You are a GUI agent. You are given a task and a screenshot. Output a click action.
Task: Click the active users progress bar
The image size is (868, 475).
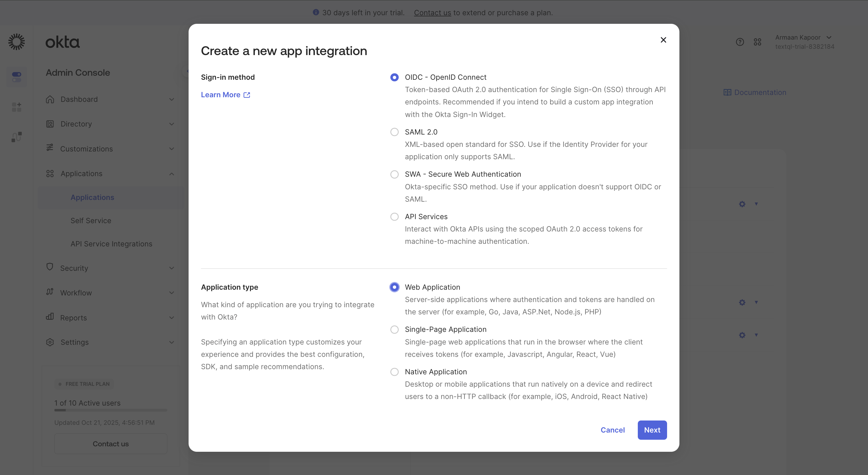tap(111, 410)
